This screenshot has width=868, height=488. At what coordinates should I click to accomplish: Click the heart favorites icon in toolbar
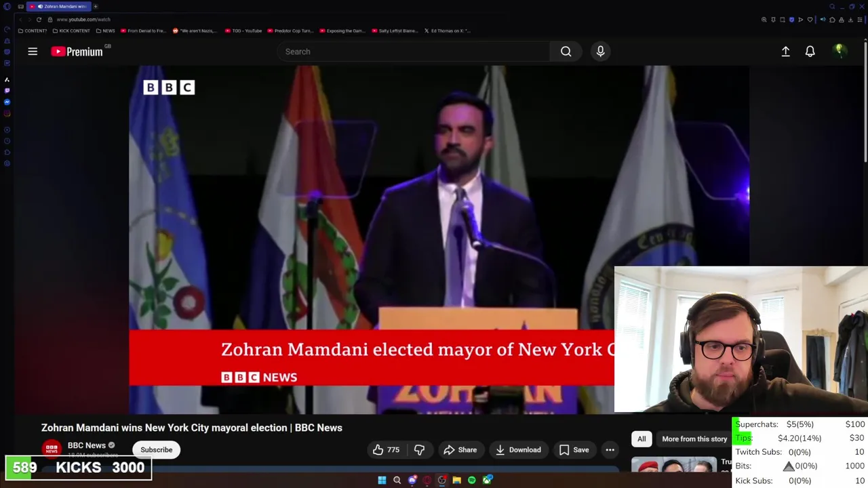tap(810, 20)
